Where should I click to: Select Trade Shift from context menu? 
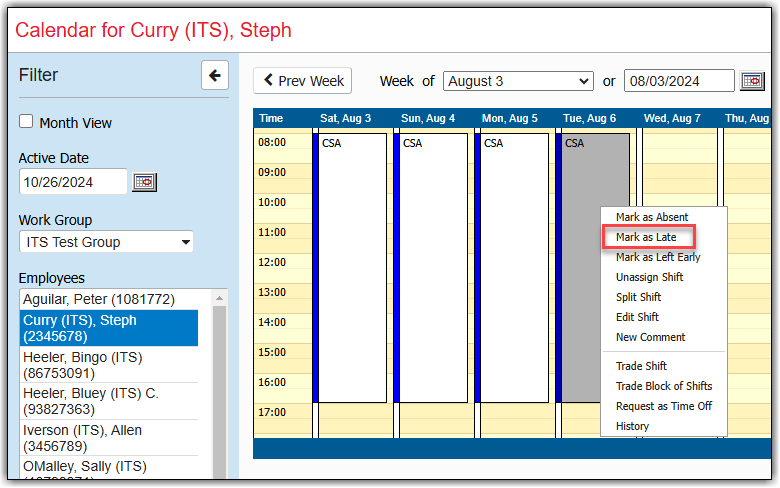point(641,366)
